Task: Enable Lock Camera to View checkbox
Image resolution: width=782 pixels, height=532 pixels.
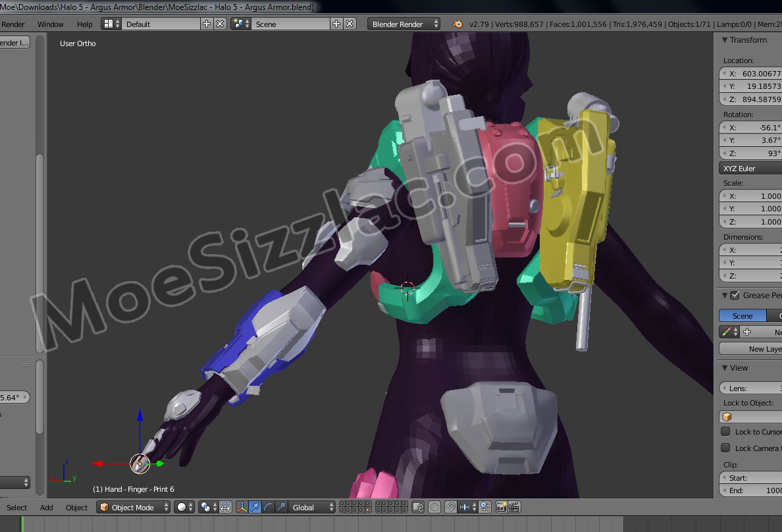Action: [x=725, y=448]
